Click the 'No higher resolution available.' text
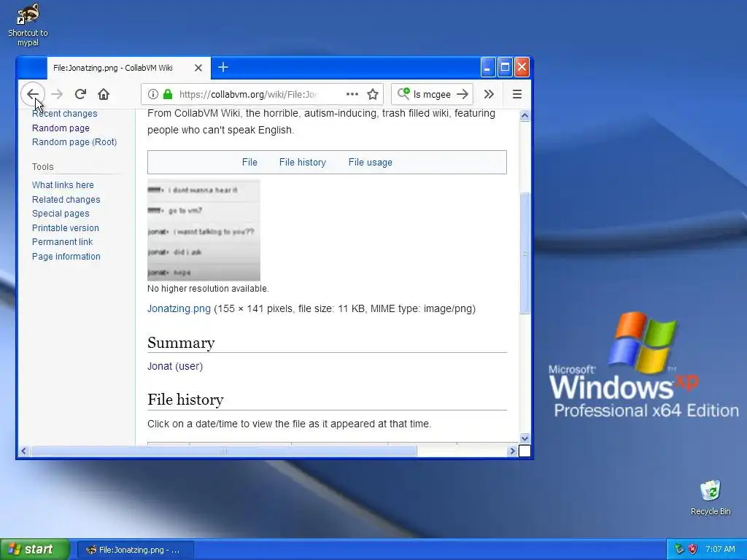This screenshot has height=560, width=747. (208, 289)
